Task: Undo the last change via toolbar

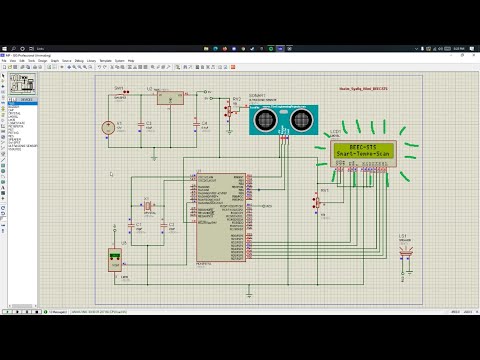Action: pos(99,67)
